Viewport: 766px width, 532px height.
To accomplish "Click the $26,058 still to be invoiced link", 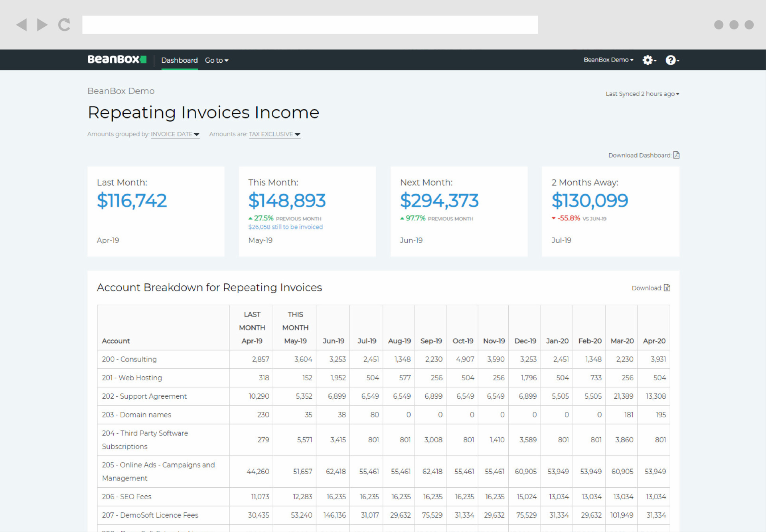I will (286, 227).
